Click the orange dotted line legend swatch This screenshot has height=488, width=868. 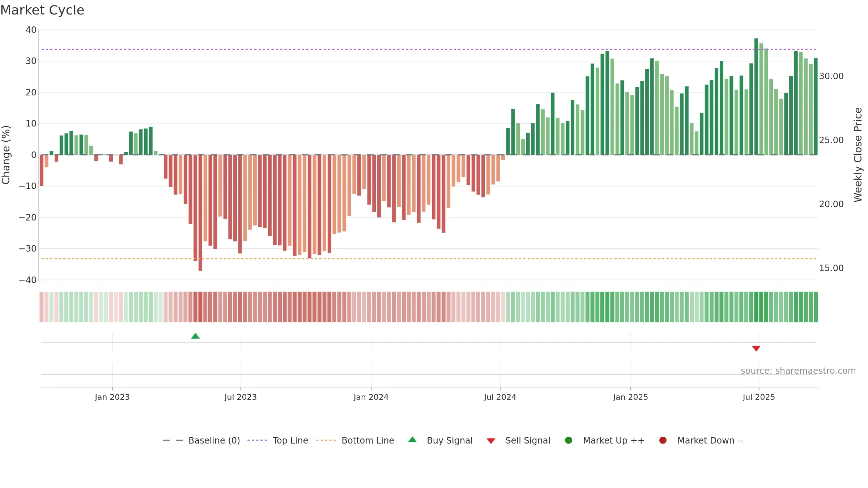326,440
